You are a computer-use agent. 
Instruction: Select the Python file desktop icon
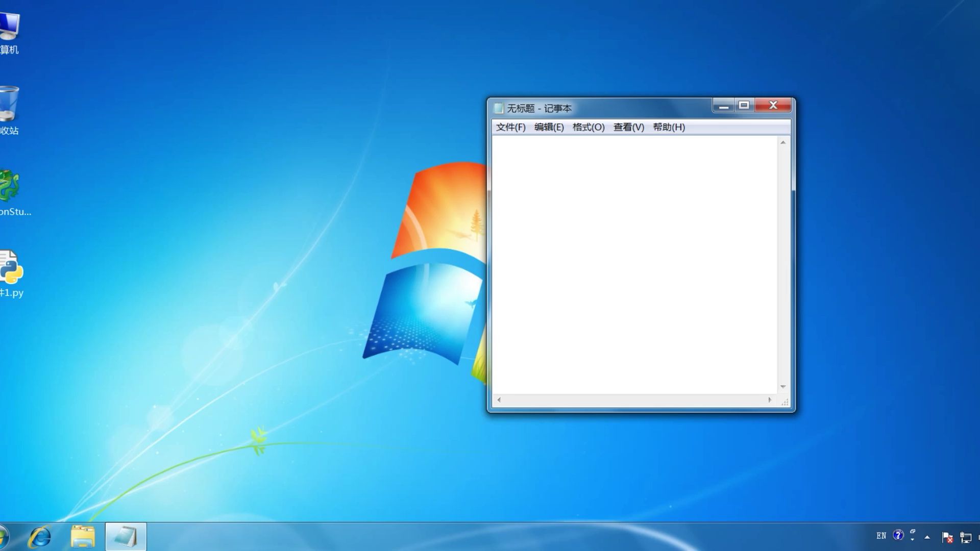[10, 268]
